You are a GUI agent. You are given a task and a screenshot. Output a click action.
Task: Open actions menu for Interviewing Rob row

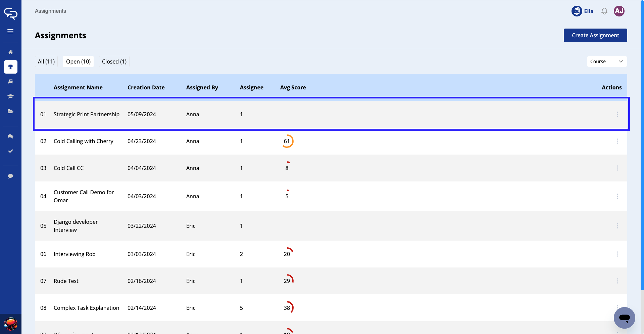pos(617,254)
